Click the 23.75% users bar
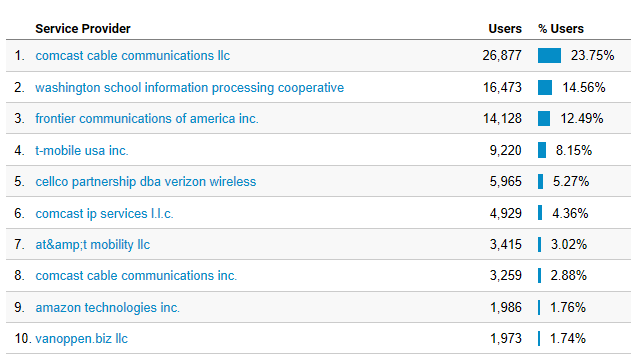Screen dimensions: 631x360 (x=549, y=56)
